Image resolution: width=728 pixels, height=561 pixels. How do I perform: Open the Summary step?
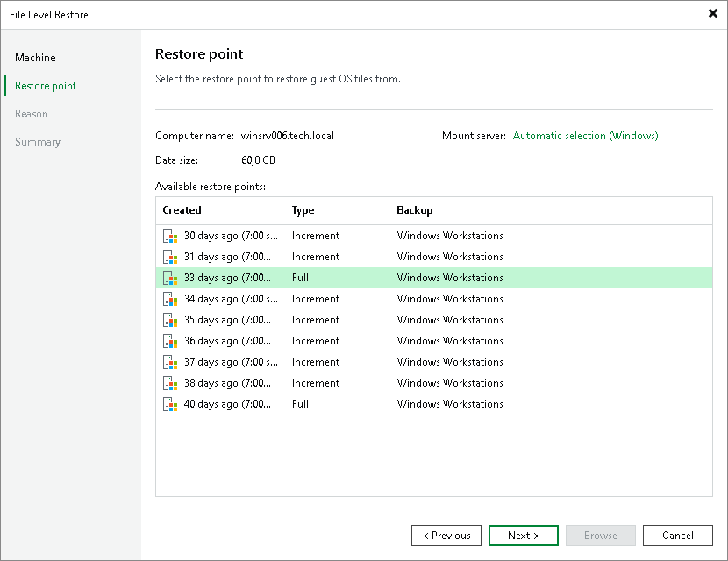tap(38, 142)
